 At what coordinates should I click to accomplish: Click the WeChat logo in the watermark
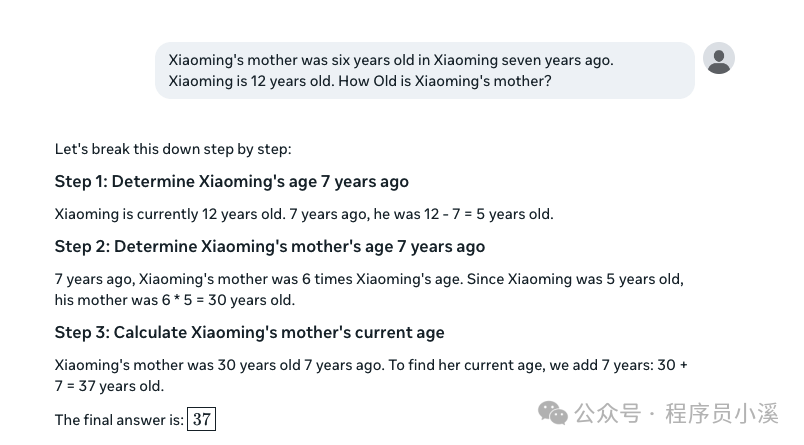552,412
